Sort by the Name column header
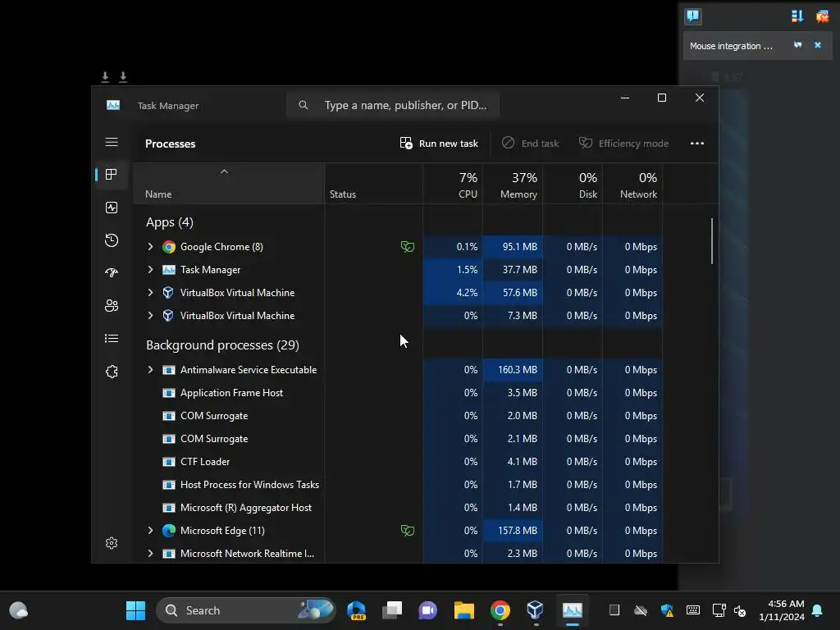The width and height of the screenshot is (840, 630). point(228,185)
